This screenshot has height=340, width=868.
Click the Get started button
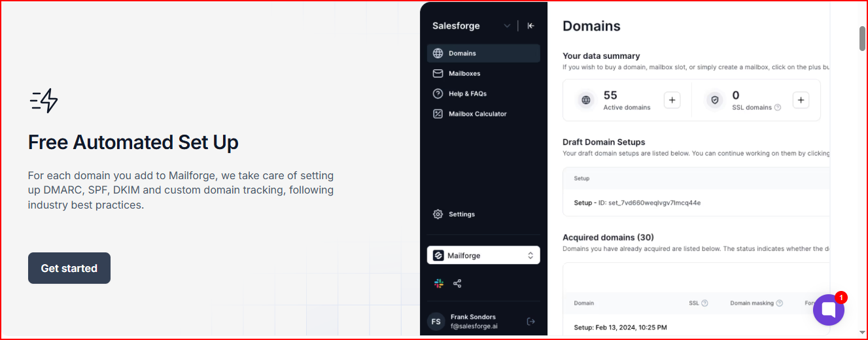[x=69, y=268]
